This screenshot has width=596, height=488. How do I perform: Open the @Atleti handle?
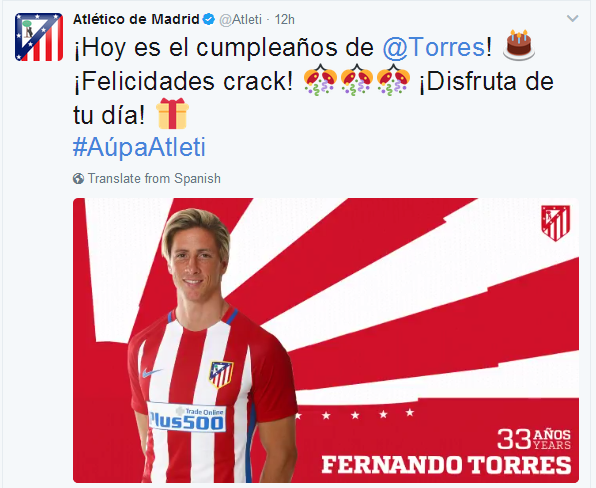coord(241,19)
